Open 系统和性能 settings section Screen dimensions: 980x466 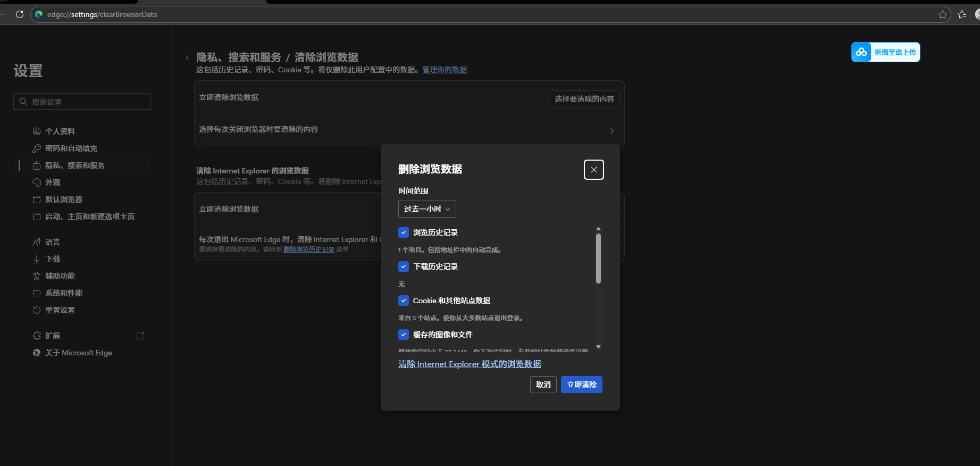[64, 293]
